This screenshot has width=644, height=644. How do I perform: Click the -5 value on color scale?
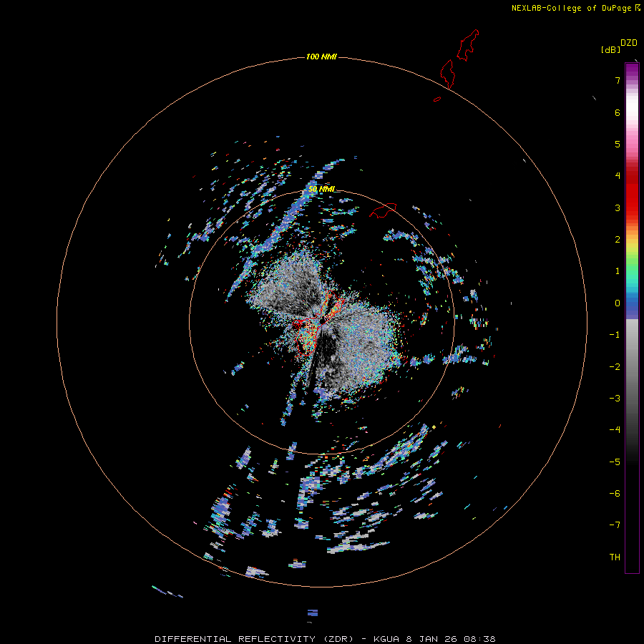[x=615, y=462]
